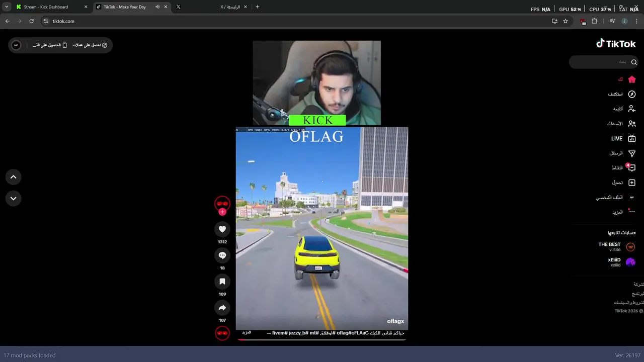The width and height of the screenshot is (644, 362).
Task: Follow the creator with the plus badge
Action: point(222,212)
